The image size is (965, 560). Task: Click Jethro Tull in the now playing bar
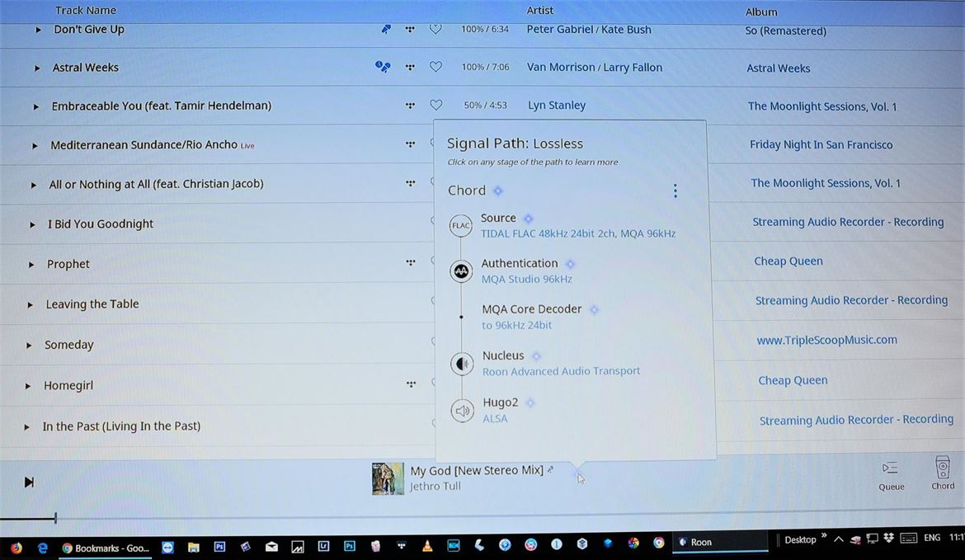pos(435,486)
